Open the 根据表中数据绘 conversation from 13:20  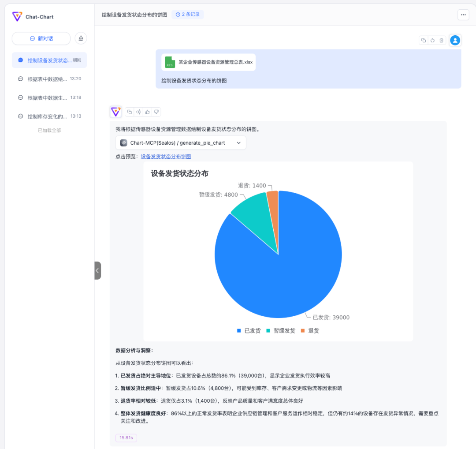[49, 79]
